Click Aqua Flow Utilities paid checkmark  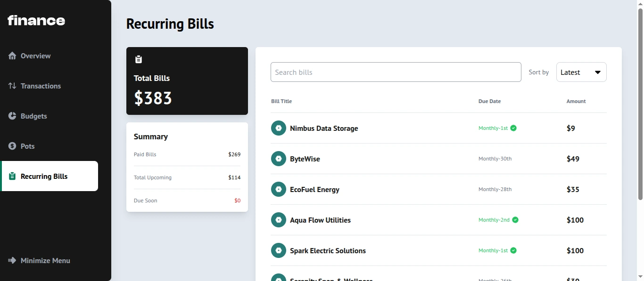(x=515, y=220)
